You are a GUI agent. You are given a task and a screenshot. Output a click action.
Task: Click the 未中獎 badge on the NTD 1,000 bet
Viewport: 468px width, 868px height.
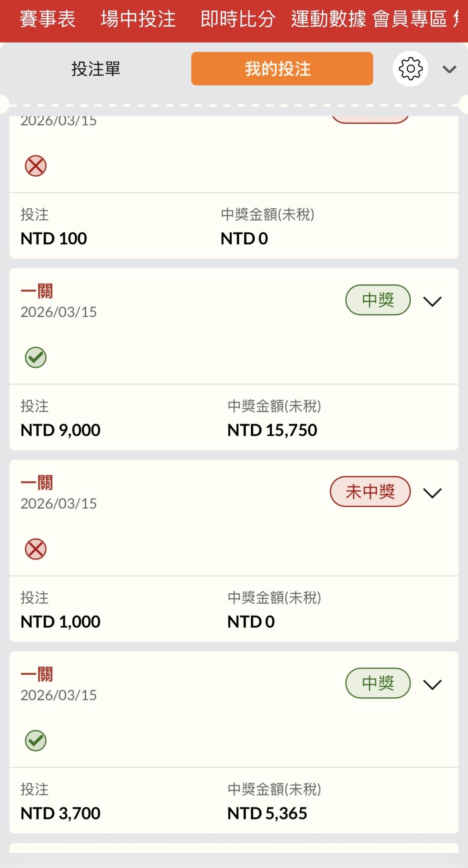click(x=370, y=492)
